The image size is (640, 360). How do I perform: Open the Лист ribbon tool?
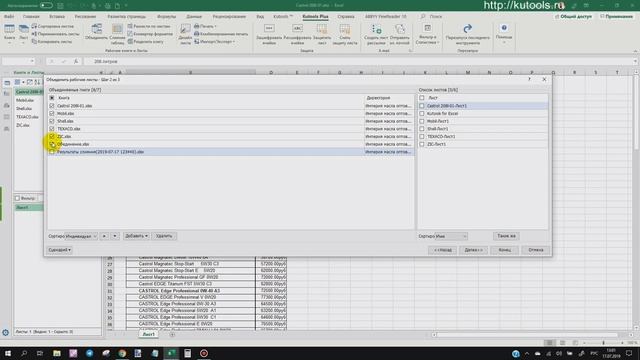24,33
